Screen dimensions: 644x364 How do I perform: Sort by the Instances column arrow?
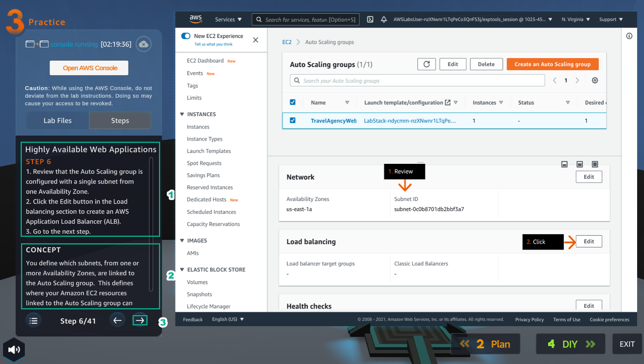tap(501, 102)
